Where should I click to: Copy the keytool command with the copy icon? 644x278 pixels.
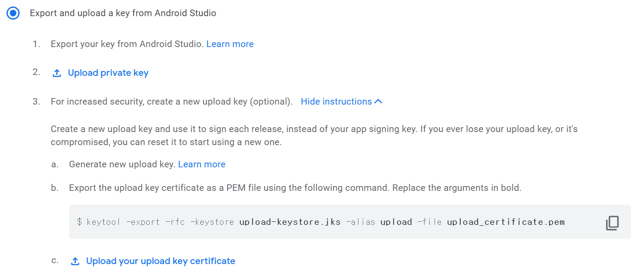click(612, 223)
